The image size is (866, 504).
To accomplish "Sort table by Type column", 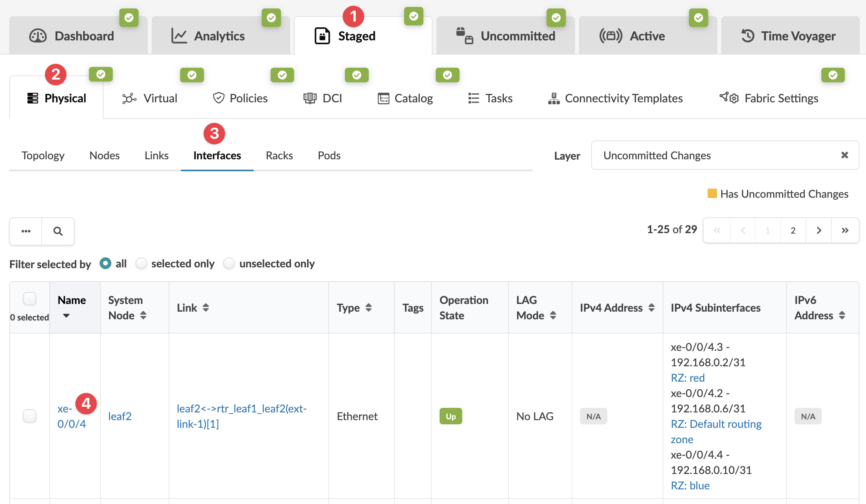I will [x=368, y=307].
